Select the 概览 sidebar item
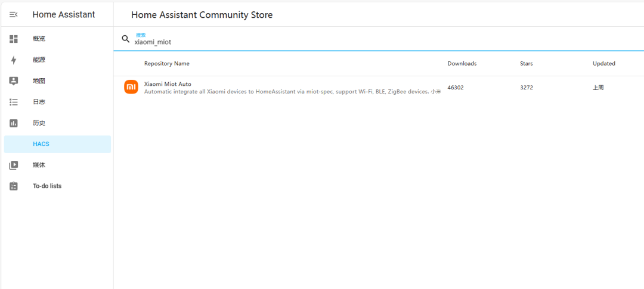Image resolution: width=644 pixels, height=289 pixels. point(57,39)
